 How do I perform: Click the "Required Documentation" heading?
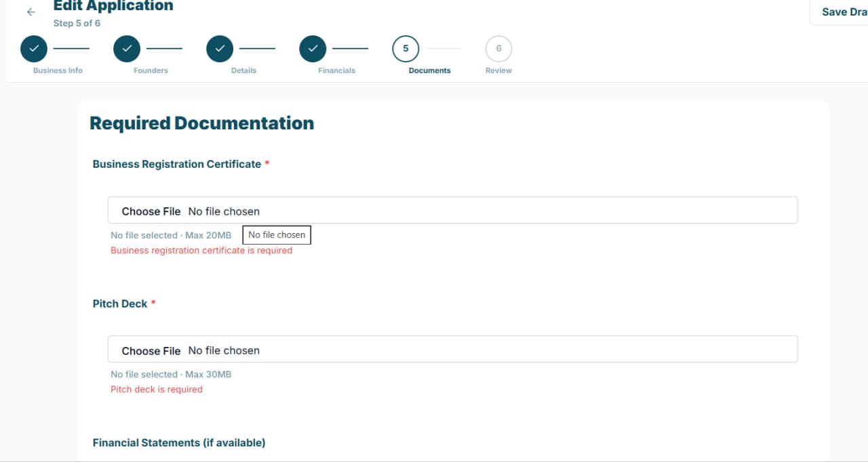[201, 123]
